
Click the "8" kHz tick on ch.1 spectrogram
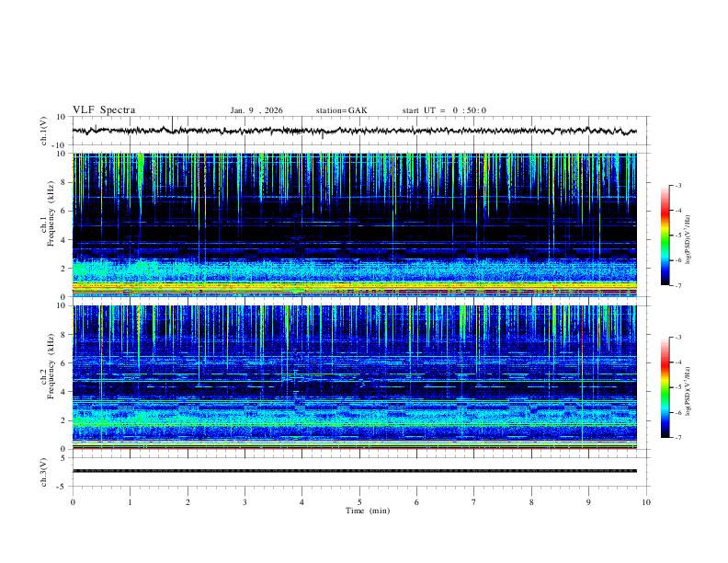click(63, 182)
